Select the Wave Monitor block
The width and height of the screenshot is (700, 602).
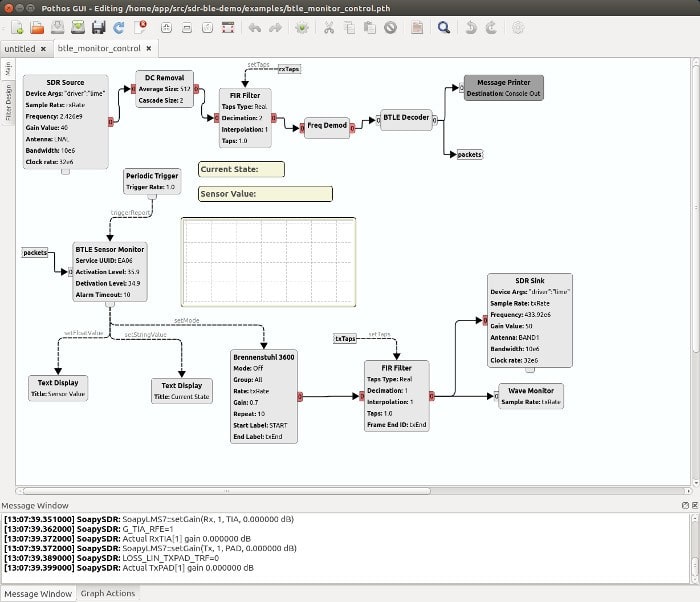(x=530, y=396)
